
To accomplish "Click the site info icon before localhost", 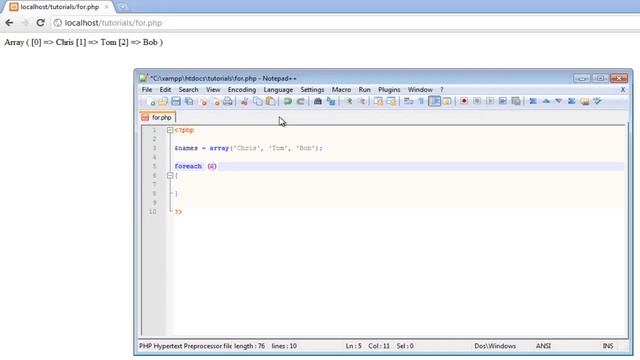I will tap(58, 23).
